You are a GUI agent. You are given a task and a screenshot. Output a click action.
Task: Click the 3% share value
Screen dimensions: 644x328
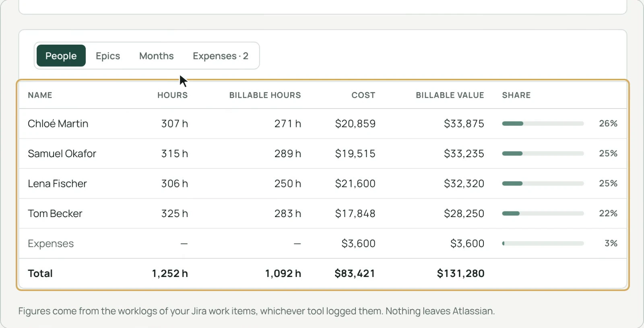pyautogui.click(x=611, y=243)
